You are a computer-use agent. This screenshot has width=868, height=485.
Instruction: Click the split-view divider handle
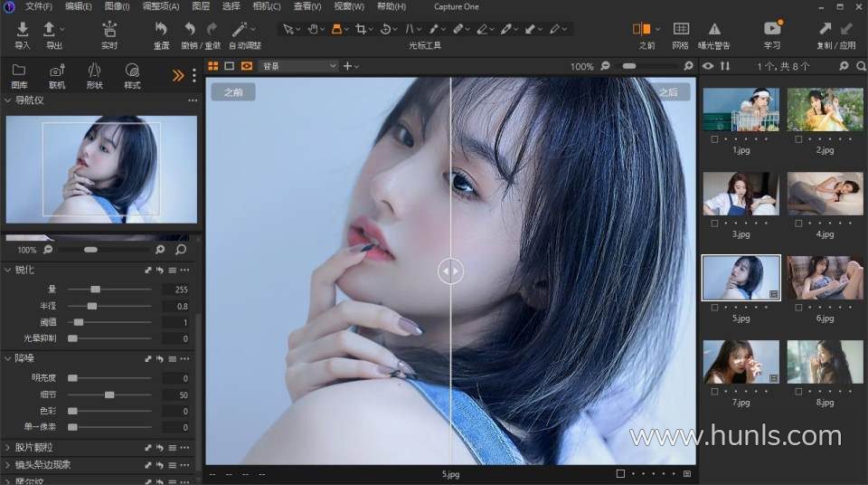(450, 271)
